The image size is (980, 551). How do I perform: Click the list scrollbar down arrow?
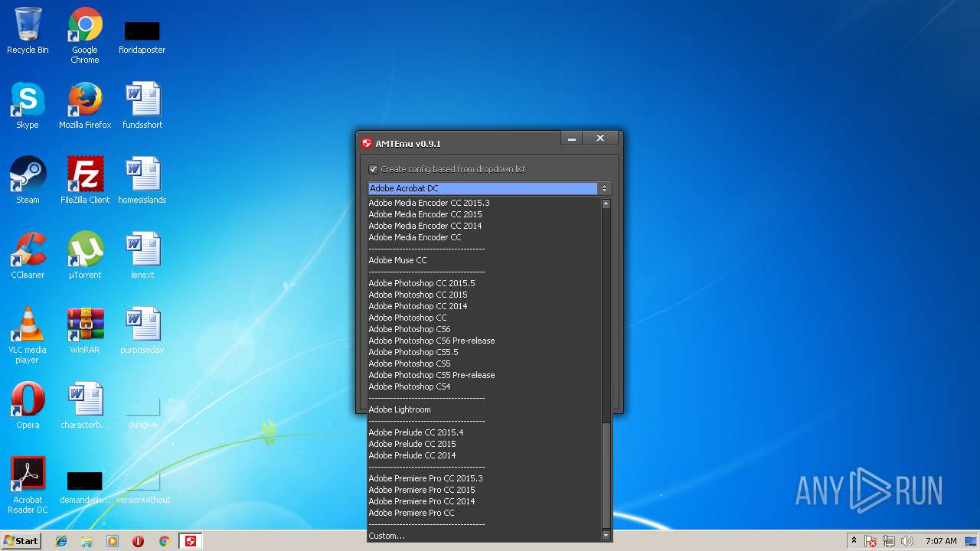(x=606, y=536)
